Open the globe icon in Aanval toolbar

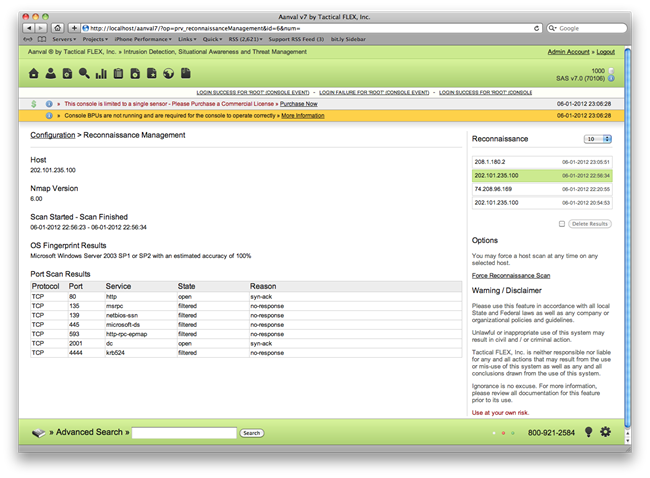pos(169,73)
